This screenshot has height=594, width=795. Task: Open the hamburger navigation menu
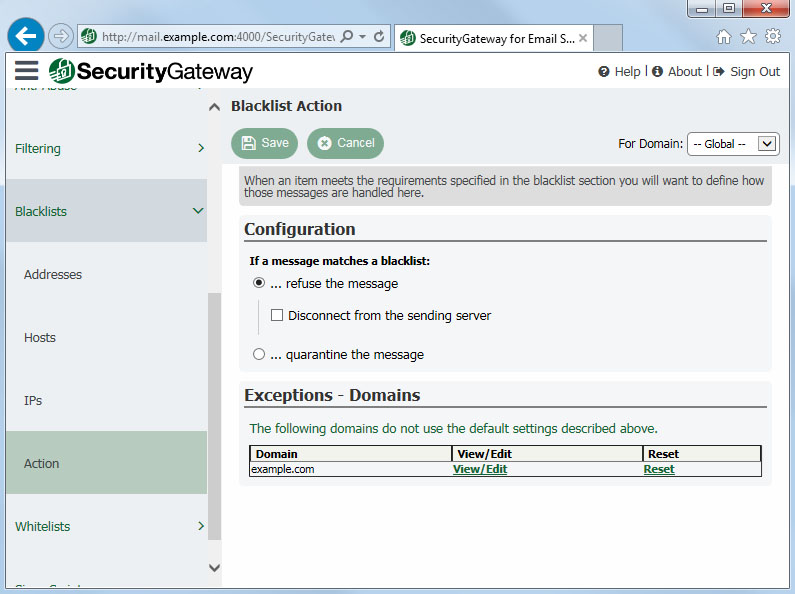26,70
